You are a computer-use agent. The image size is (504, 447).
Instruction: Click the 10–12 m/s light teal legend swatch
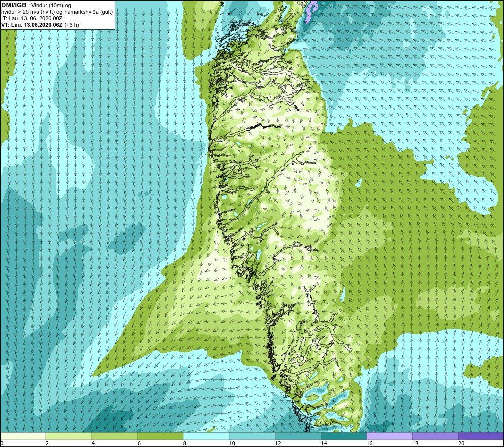coord(252,436)
